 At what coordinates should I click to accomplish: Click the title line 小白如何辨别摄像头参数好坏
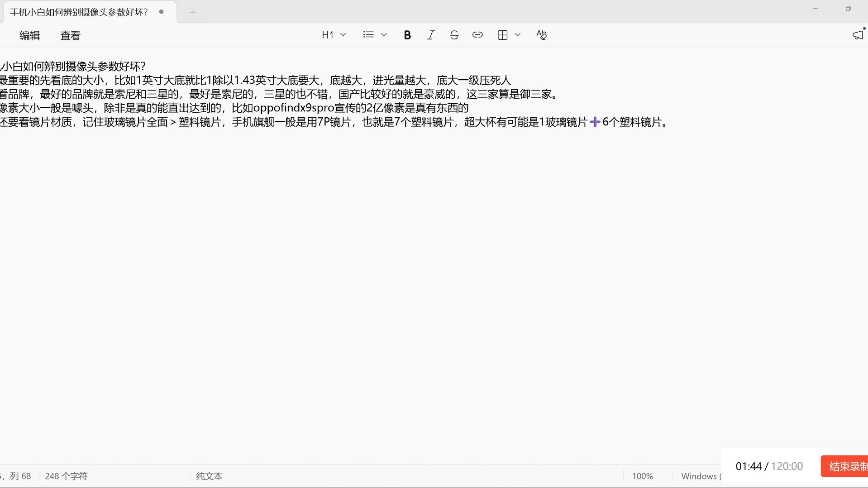73,67
